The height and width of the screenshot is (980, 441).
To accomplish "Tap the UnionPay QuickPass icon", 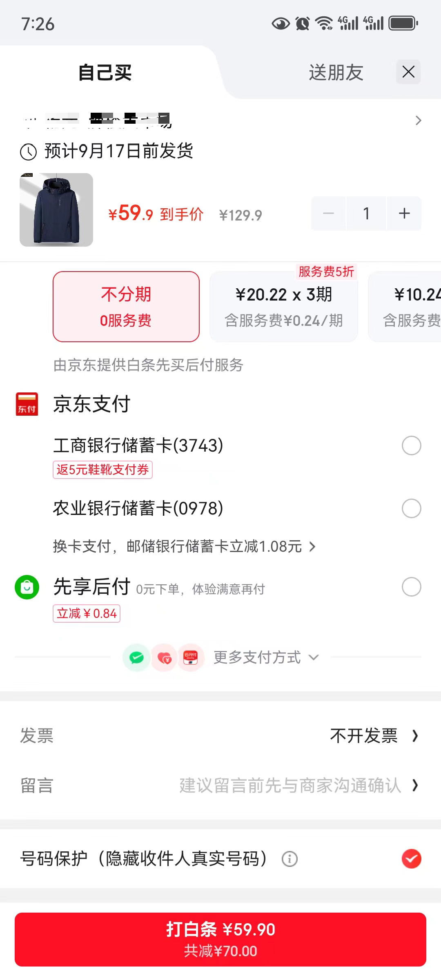I will click(x=191, y=657).
